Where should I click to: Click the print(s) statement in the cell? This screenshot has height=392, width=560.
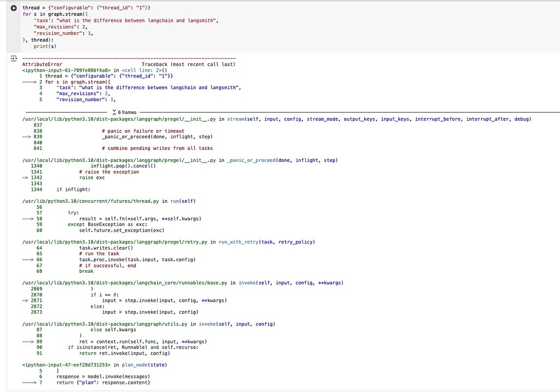pos(45,46)
